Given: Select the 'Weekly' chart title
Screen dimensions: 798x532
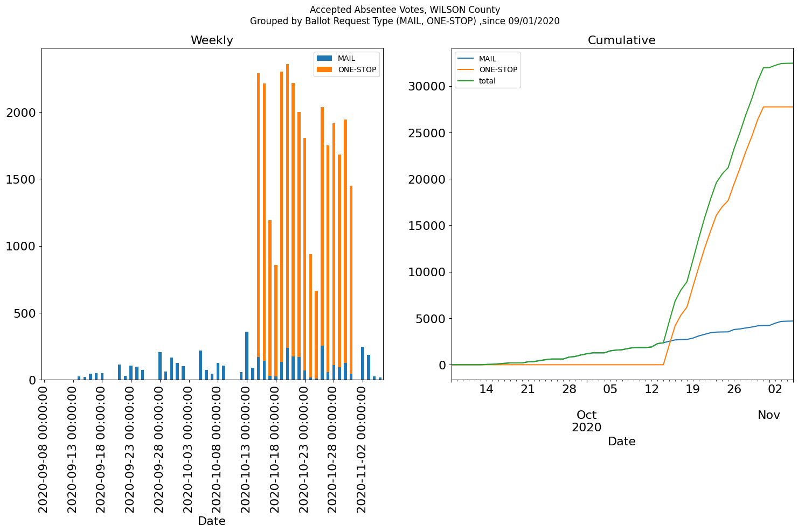Looking at the screenshot, I should (212, 40).
